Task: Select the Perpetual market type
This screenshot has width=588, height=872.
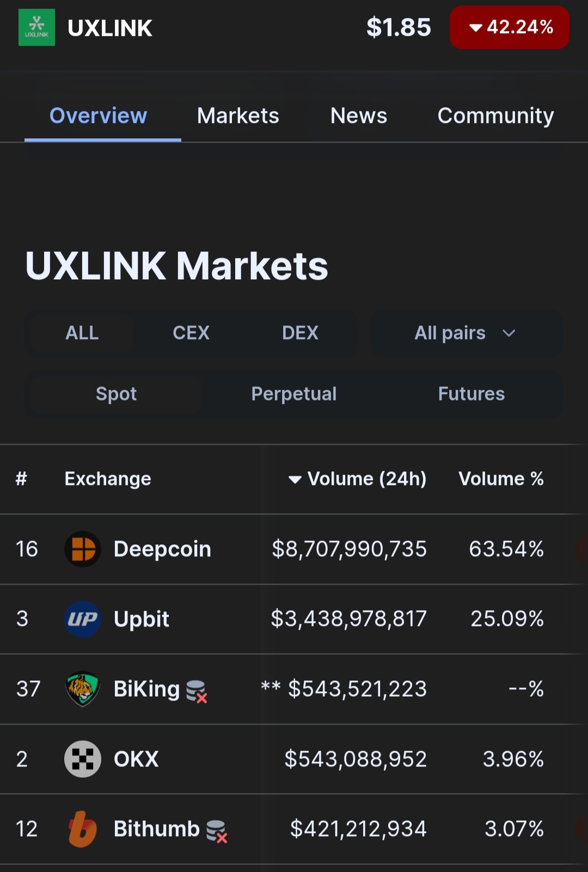Action: click(x=294, y=394)
